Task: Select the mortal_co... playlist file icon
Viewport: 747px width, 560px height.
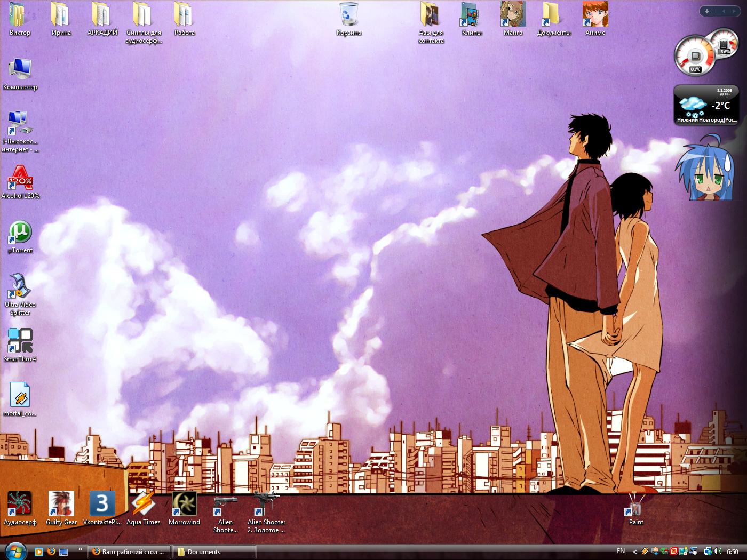Action: (x=20, y=399)
